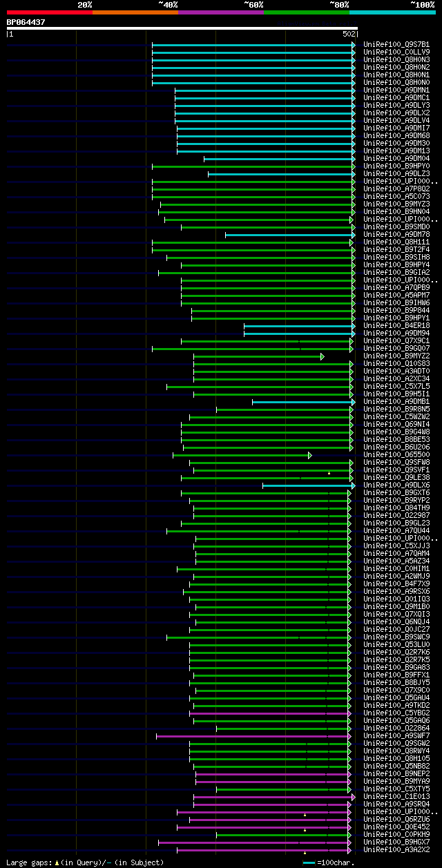
Task: Click the orange ~40% identity legend segment
Action: (x=135, y=12)
